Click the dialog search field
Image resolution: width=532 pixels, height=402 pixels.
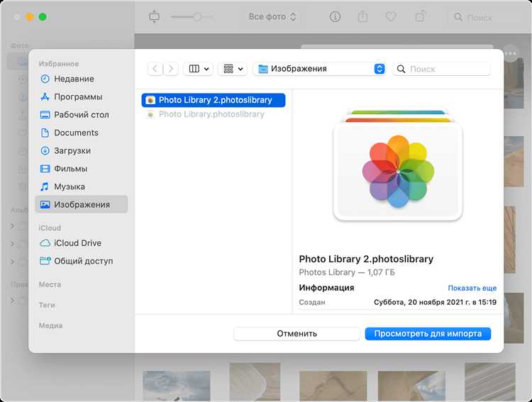click(442, 69)
